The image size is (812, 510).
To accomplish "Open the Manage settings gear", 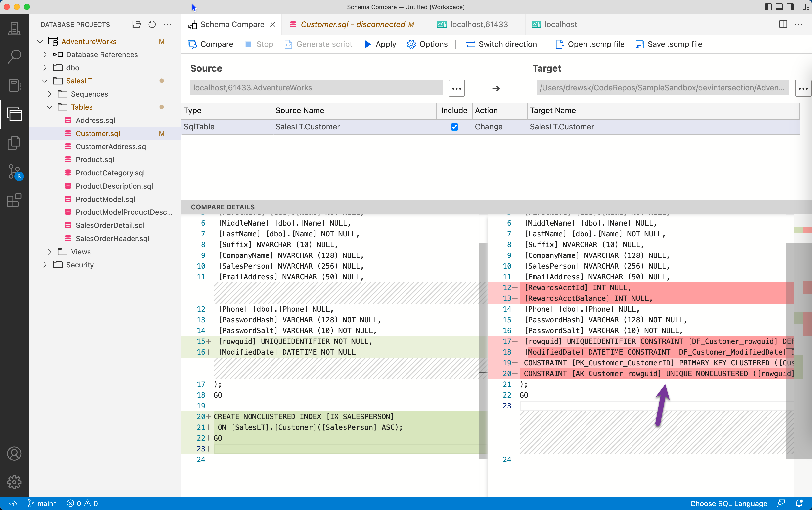I will (14, 482).
